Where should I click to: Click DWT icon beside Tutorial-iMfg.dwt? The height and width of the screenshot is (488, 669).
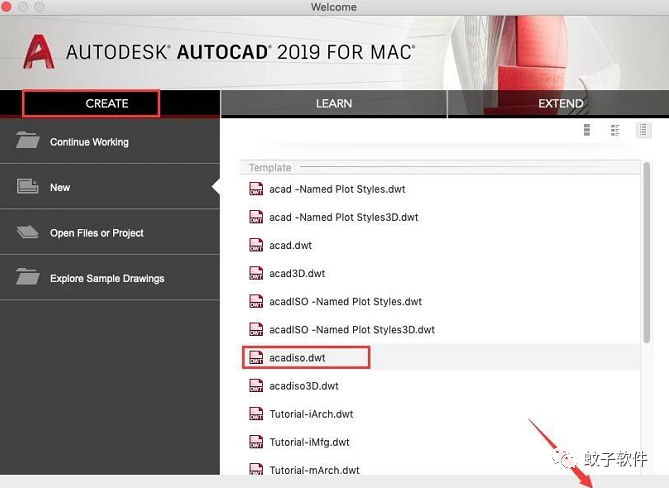tap(256, 442)
